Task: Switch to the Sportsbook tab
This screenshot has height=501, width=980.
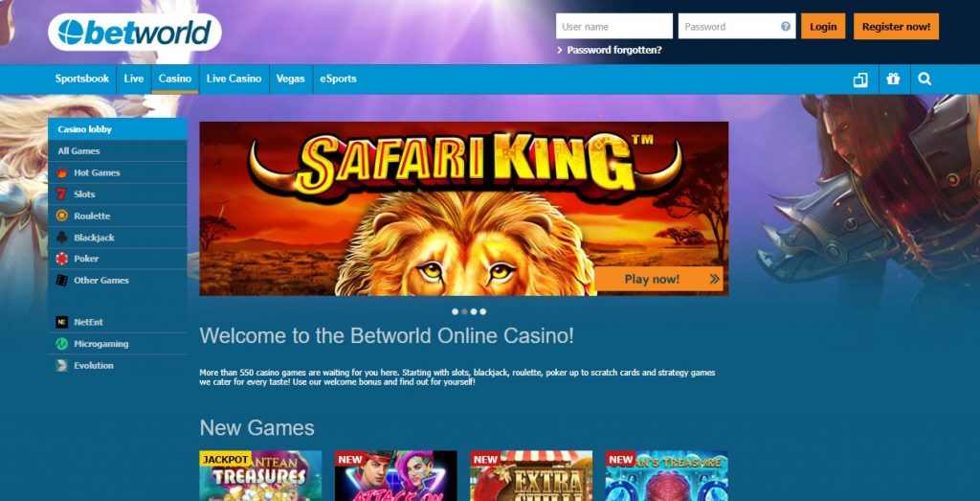Action: pos(82,79)
